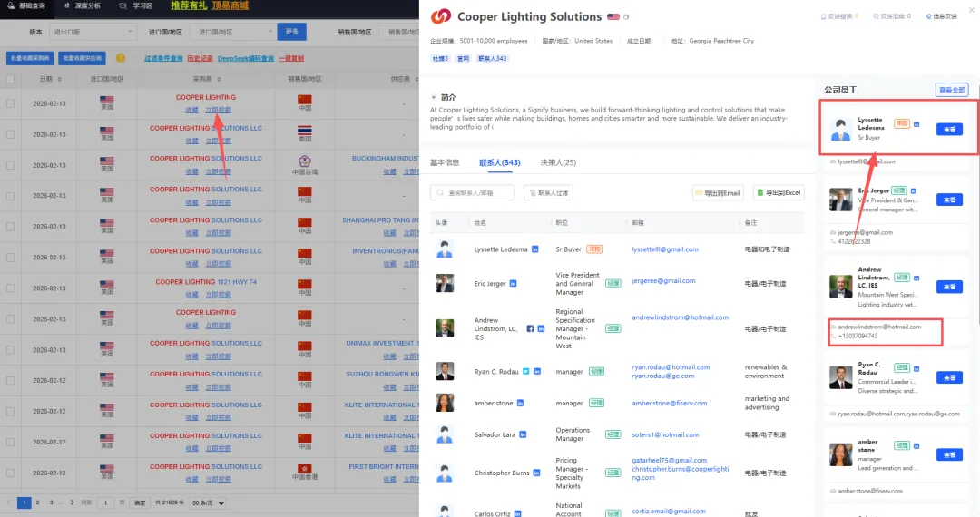Viewport: 980px width, 517px height.
Task: Click LinkedIn icon on Ryan C. Rodau employee card
Action: tap(916, 368)
